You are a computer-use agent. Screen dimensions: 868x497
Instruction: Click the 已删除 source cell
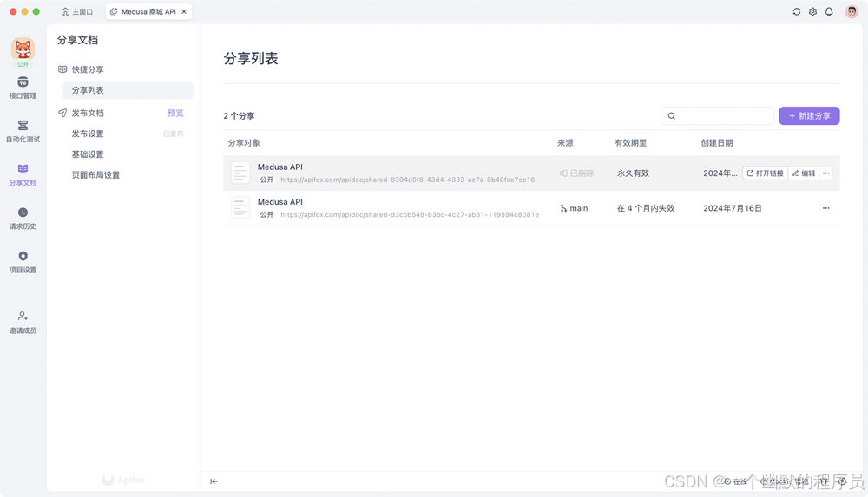(x=577, y=173)
